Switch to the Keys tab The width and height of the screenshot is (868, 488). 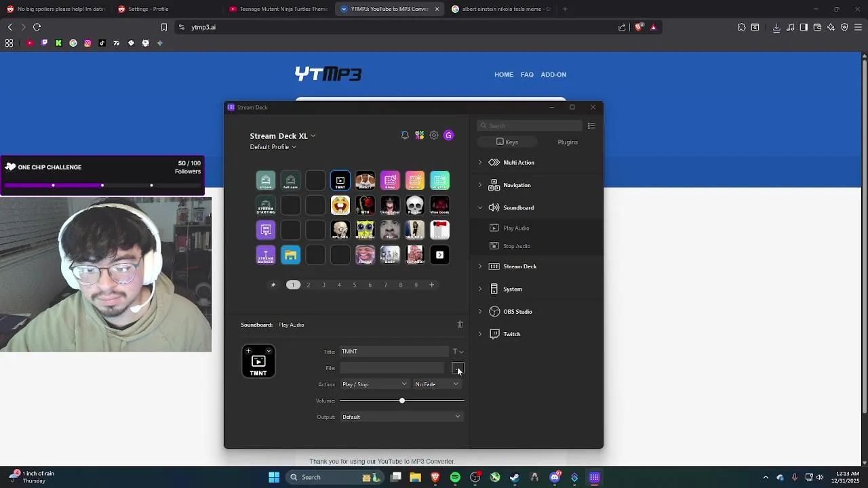(507, 142)
